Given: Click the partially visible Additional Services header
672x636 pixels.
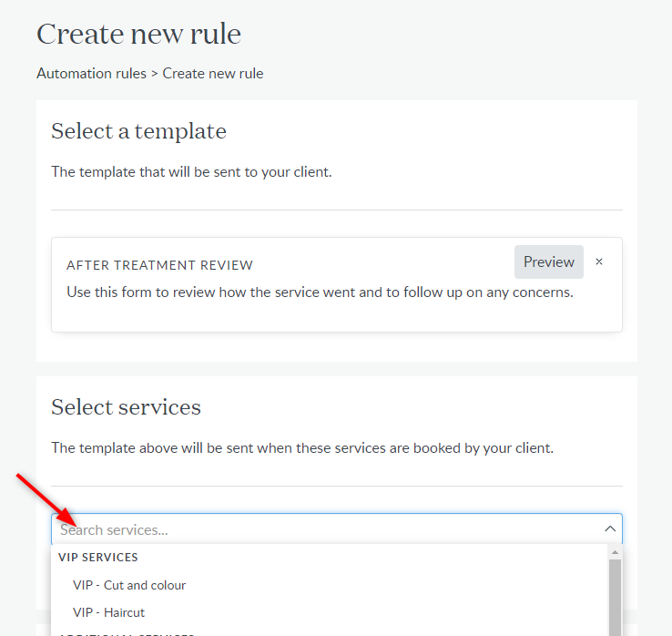Looking at the screenshot, I should (127, 634).
